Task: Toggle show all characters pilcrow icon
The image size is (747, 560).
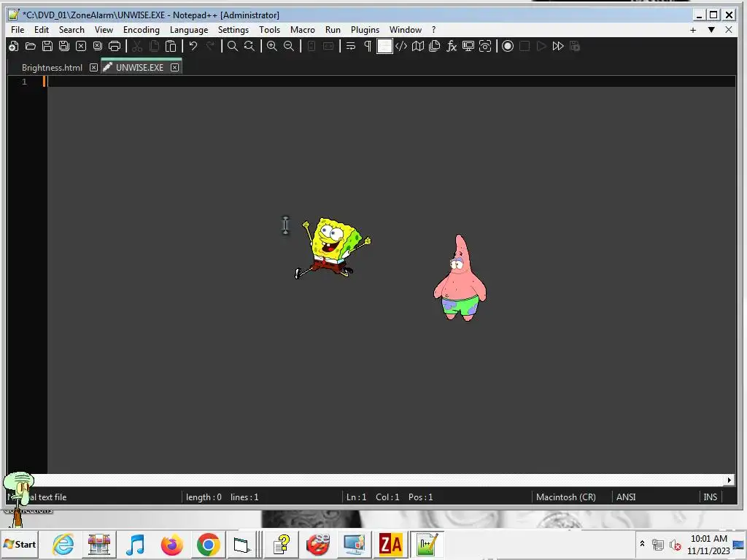Action: pyautogui.click(x=368, y=46)
